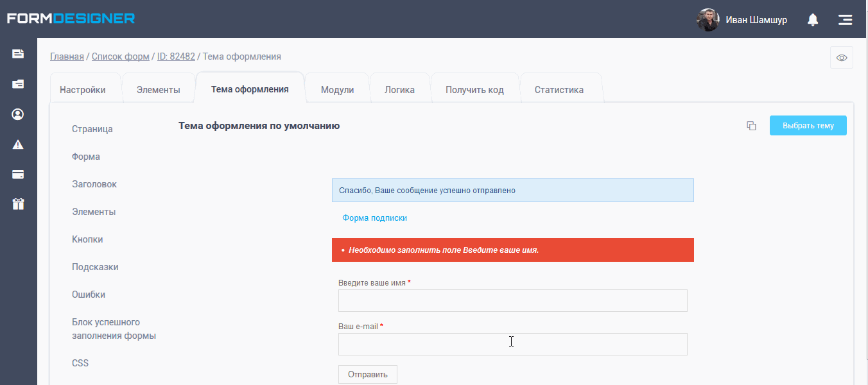Switch to the Статистика tab
This screenshot has height=385, width=868.
click(x=560, y=89)
